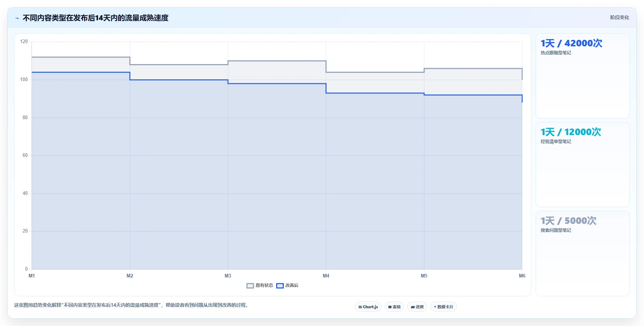This screenshot has width=644, height=326.
Task: Click the blue 改善后 legend swatch
Action: pyautogui.click(x=280, y=286)
